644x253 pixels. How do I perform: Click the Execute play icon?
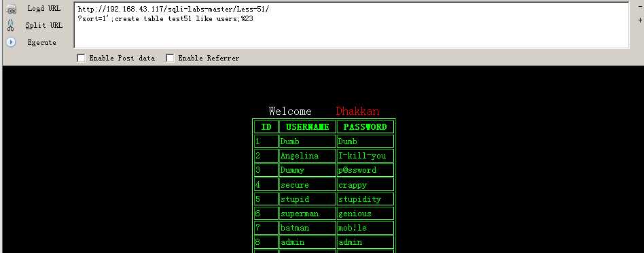coord(11,42)
